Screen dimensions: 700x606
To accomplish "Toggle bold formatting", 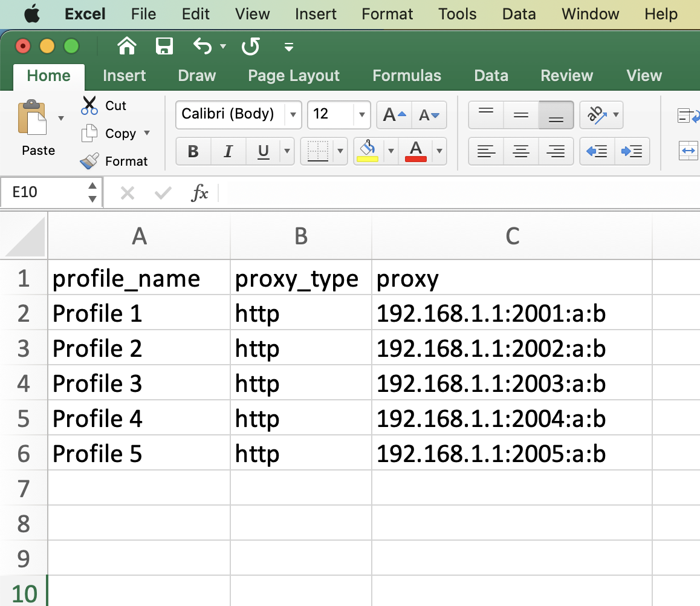I will (193, 151).
